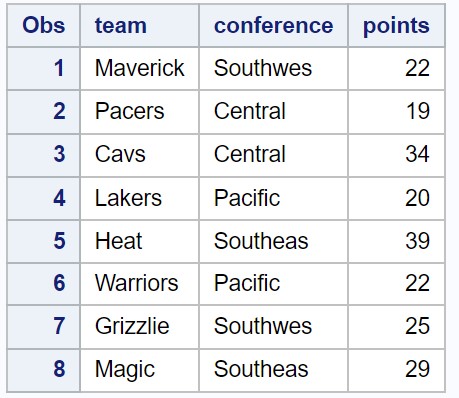
Task: Select the team column header
Action: [x=139, y=25]
